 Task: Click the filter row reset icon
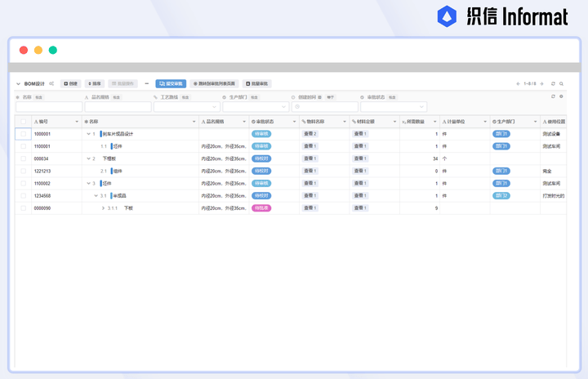pos(553,96)
